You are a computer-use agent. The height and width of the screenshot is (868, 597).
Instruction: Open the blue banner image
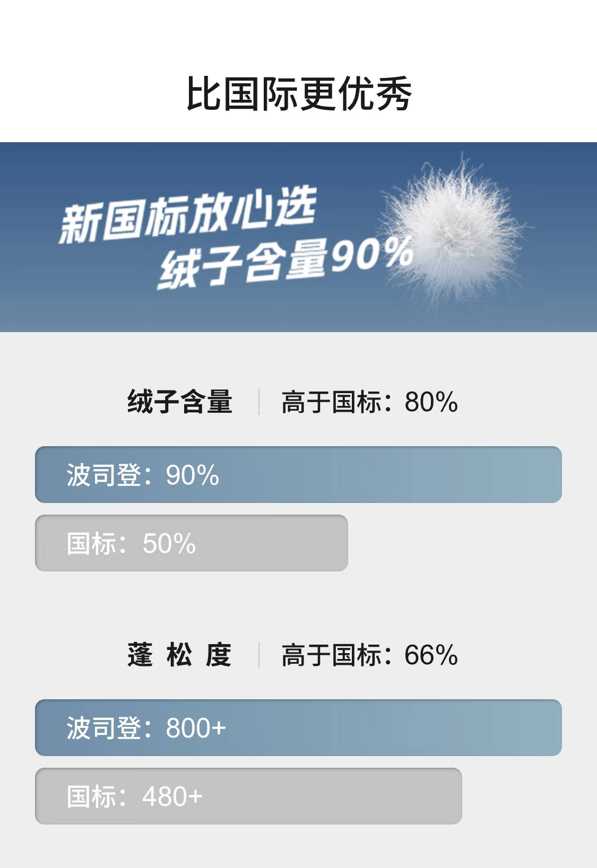pos(298,237)
